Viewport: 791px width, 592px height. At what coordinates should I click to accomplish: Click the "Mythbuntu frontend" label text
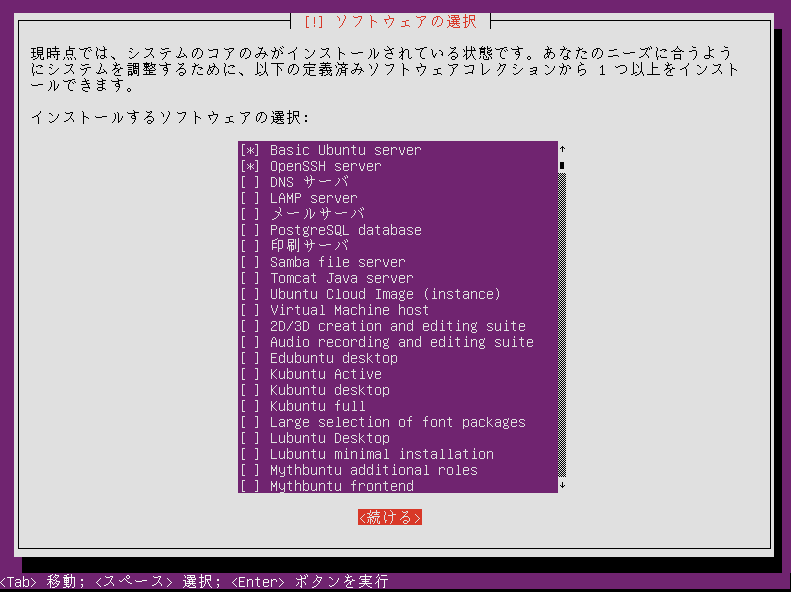342,486
